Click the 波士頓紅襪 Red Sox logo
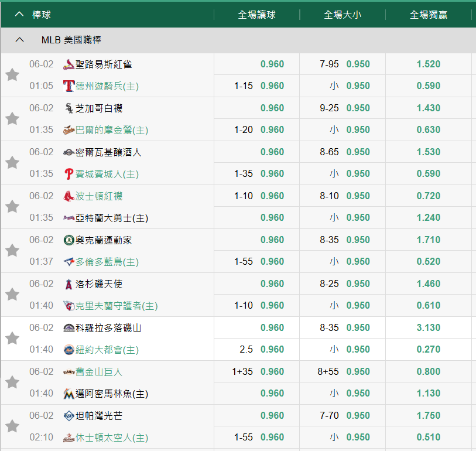Screen dimensions: 476x451 [x=69, y=196]
